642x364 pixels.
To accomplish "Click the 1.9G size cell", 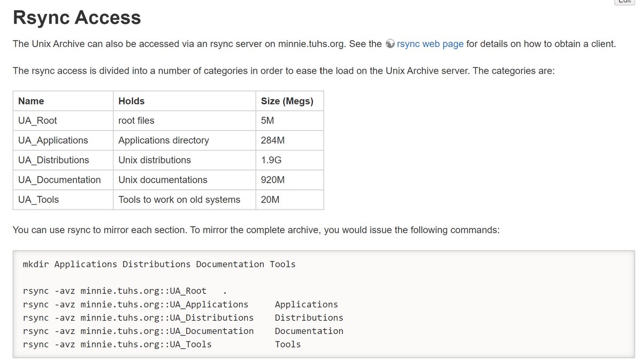I will (271, 160).
